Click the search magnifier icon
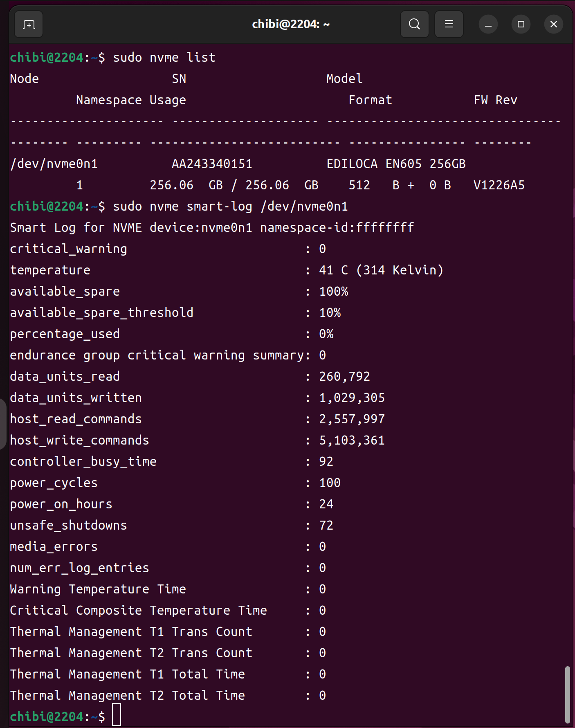The width and height of the screenshot is (575, 728). (414, 25)
